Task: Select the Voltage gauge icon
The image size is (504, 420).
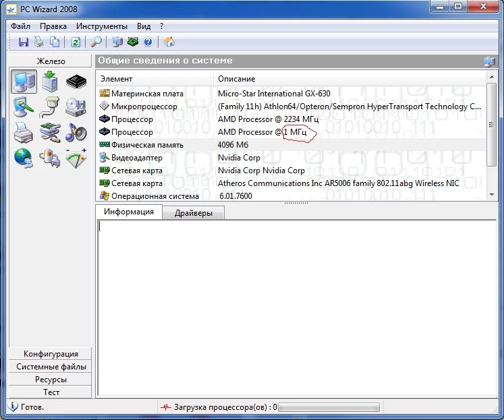Action: [x=76, y=158]
